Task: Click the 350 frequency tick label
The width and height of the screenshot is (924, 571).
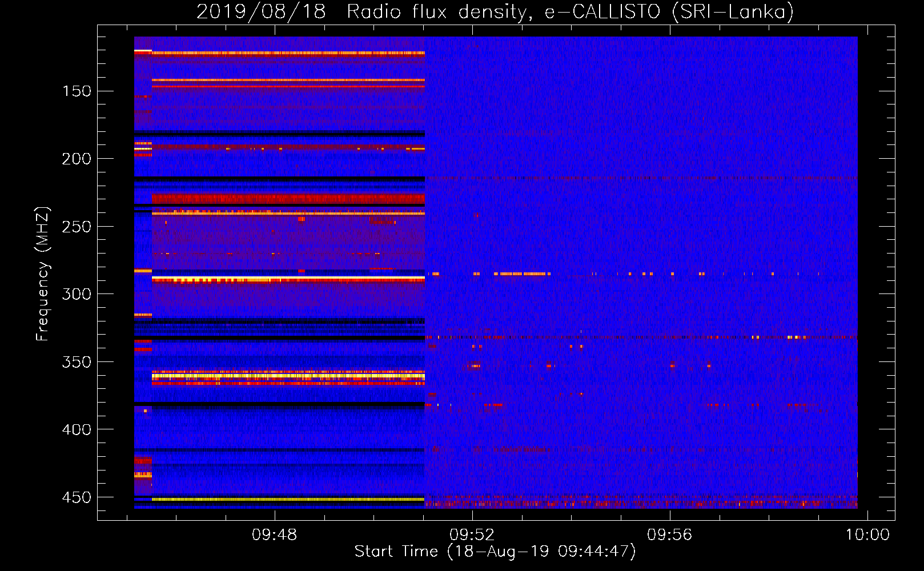Action: click(77, 362)
